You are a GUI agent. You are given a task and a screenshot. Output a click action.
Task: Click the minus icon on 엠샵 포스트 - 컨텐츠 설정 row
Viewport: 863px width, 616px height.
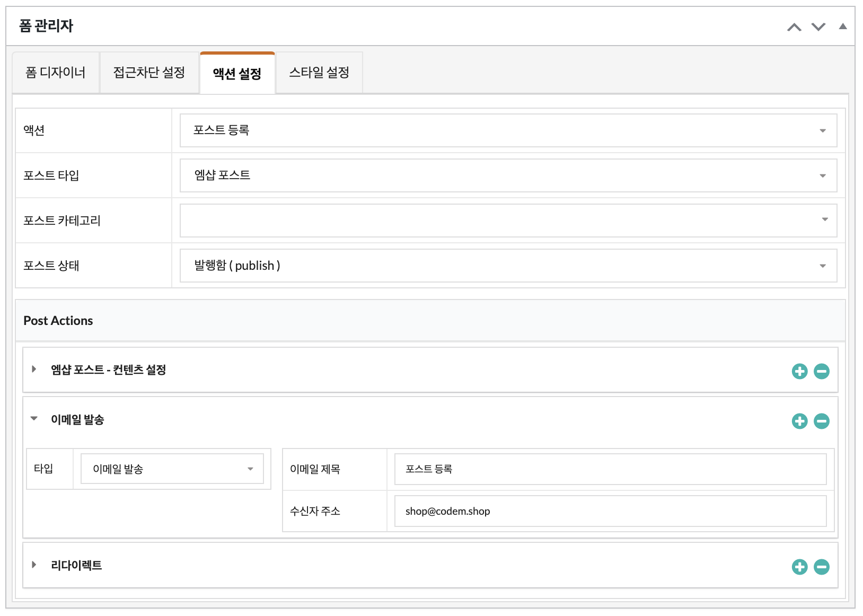[822, 371]
